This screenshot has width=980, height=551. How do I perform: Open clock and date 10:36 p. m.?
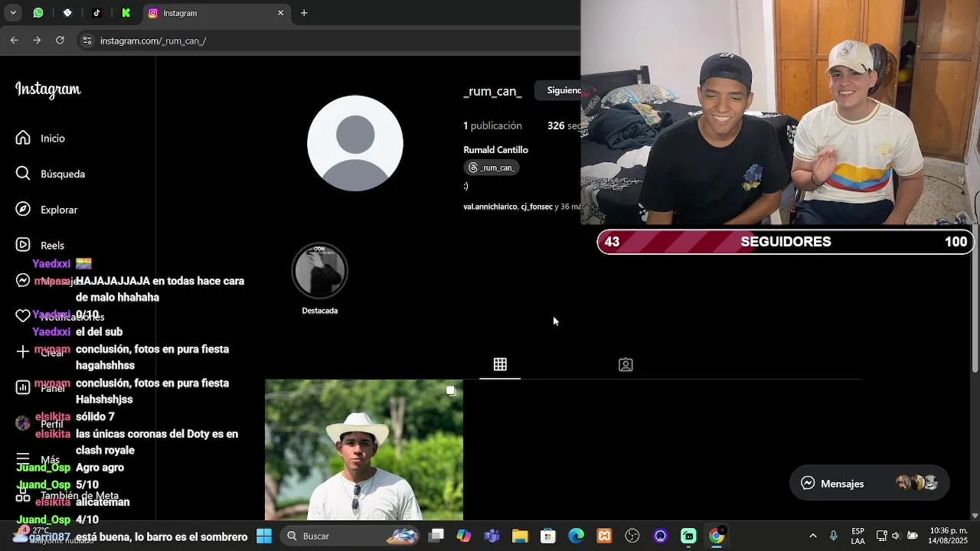pyautogui.click(x=948, y=536)
